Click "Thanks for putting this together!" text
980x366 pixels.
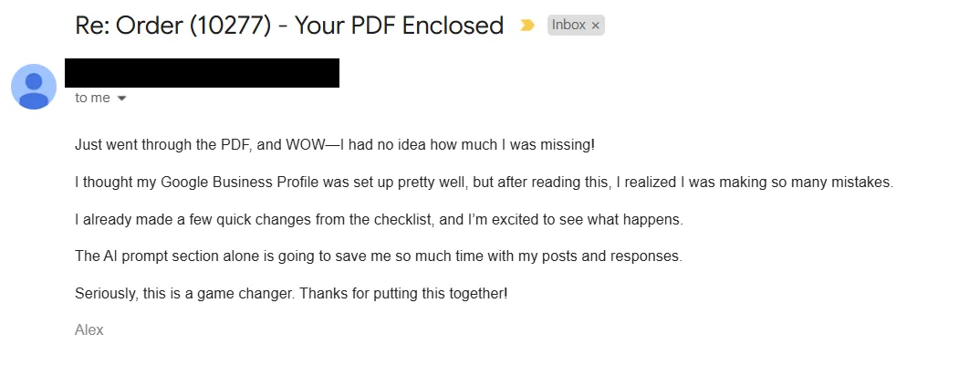[403, 293]
